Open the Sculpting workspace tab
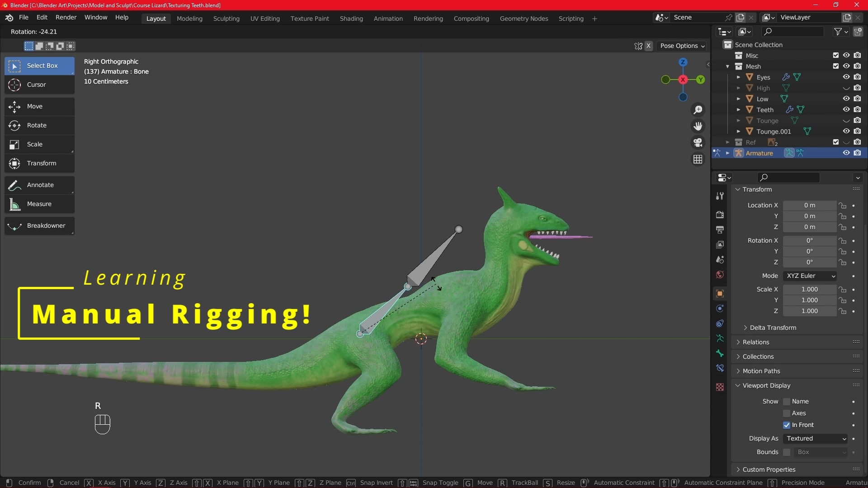The image size is (868, 488). tap(226, 19)
